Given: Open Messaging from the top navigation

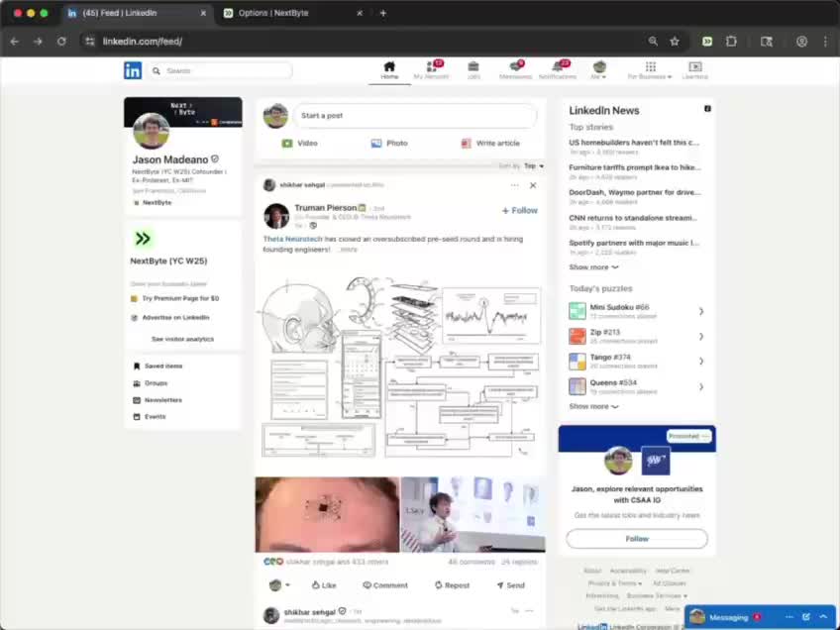Looking at the screenshot, I should pyautogui.click(x=514, y=67).
